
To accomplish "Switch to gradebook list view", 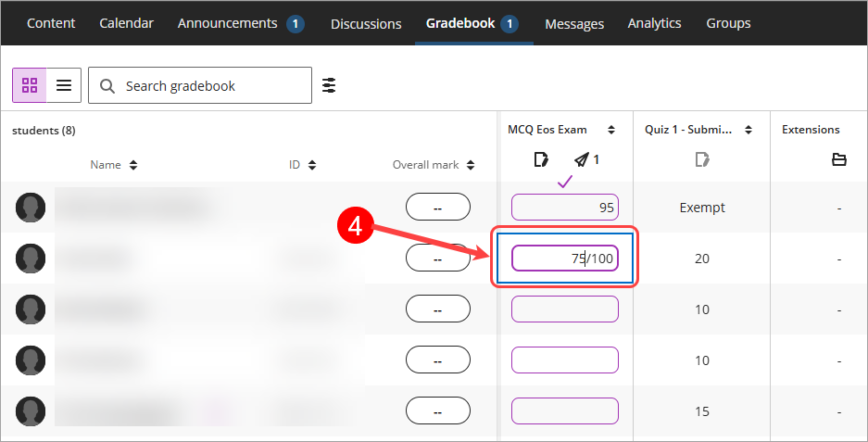I will click(x=64, y=85).
